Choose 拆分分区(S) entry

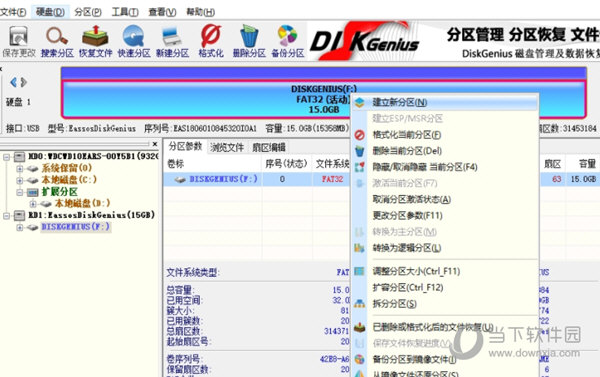point(445,304)
